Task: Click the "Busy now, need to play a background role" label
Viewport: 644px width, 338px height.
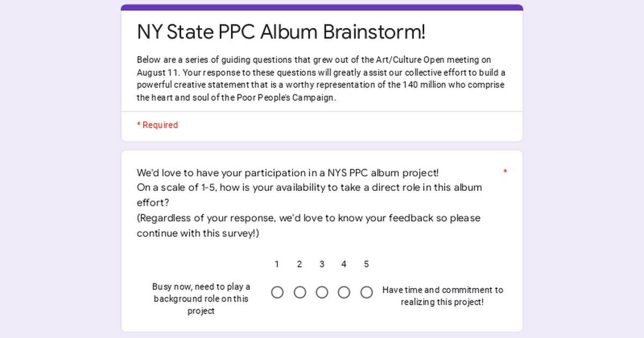Action: (x=201, y=299)
